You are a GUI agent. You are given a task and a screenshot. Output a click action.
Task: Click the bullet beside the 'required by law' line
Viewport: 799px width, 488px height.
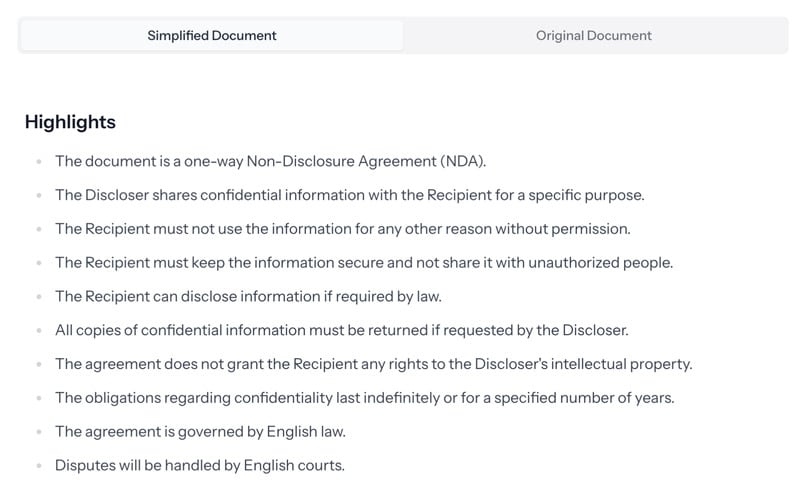tap(38, 297)
